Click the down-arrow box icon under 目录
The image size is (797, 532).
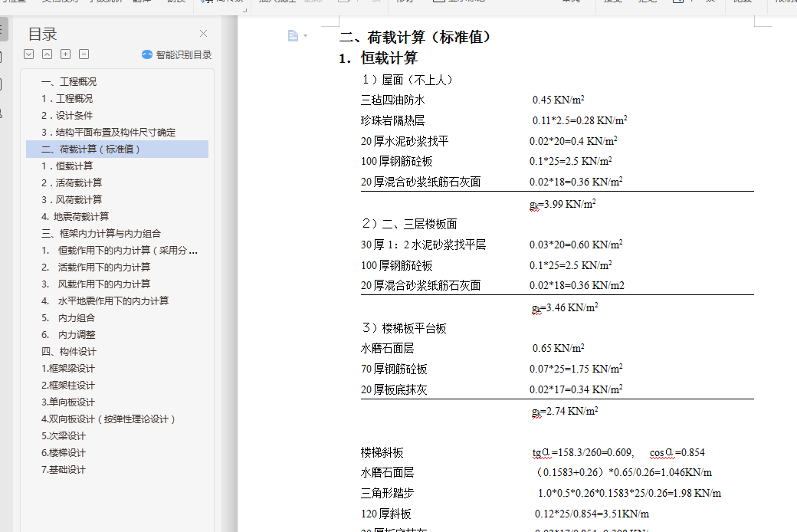[29, 54]
